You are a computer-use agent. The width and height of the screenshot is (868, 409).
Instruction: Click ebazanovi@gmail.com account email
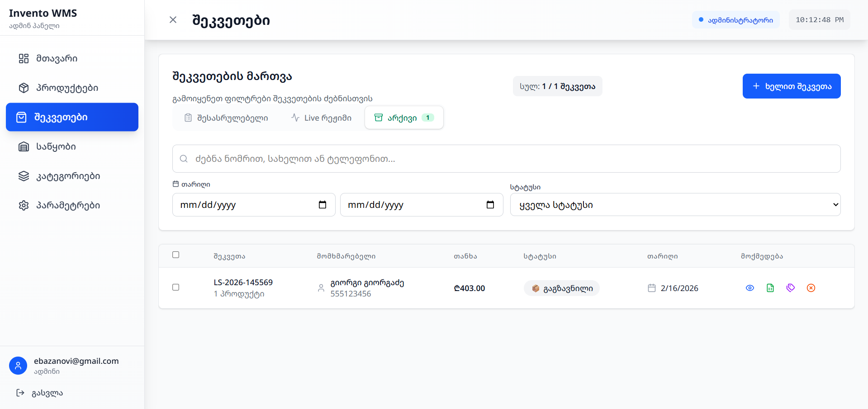76,361
